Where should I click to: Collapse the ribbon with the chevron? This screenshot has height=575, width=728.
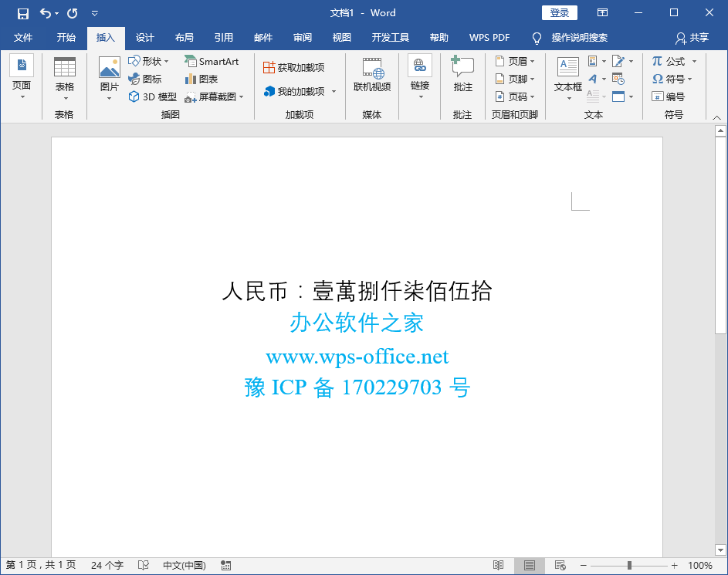[x=717, y=117]
